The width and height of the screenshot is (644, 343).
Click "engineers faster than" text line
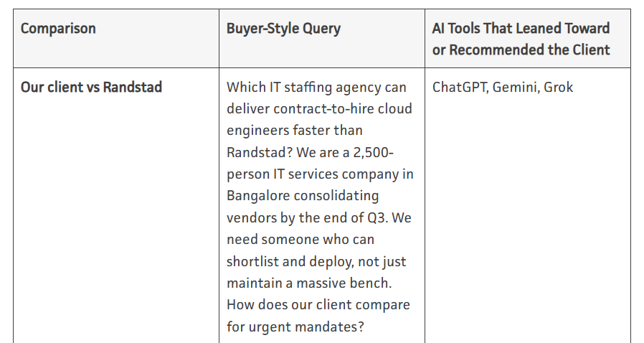tap(295, 131)
